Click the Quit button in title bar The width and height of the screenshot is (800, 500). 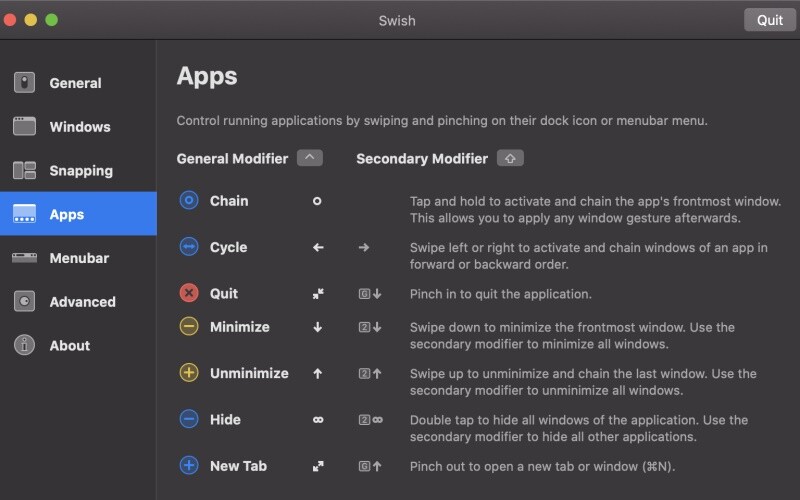(769, 20)
